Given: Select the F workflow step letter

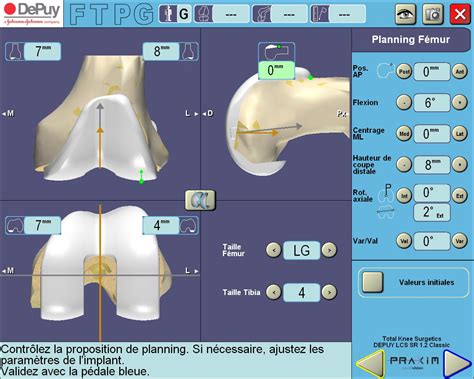Looking at the screenshot, I should (x=77, y=14).
